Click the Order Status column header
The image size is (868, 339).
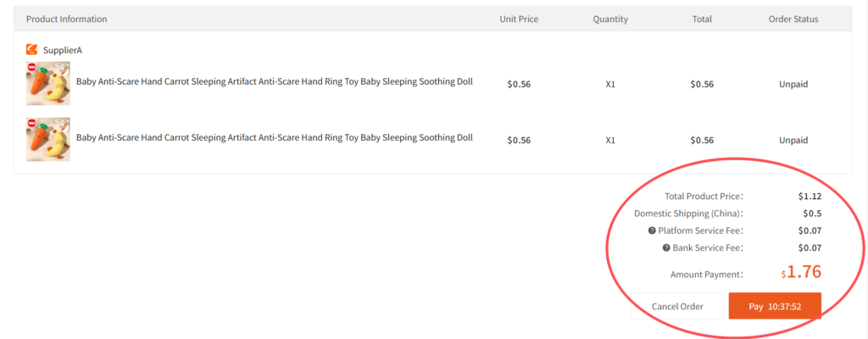click(793, 19)
